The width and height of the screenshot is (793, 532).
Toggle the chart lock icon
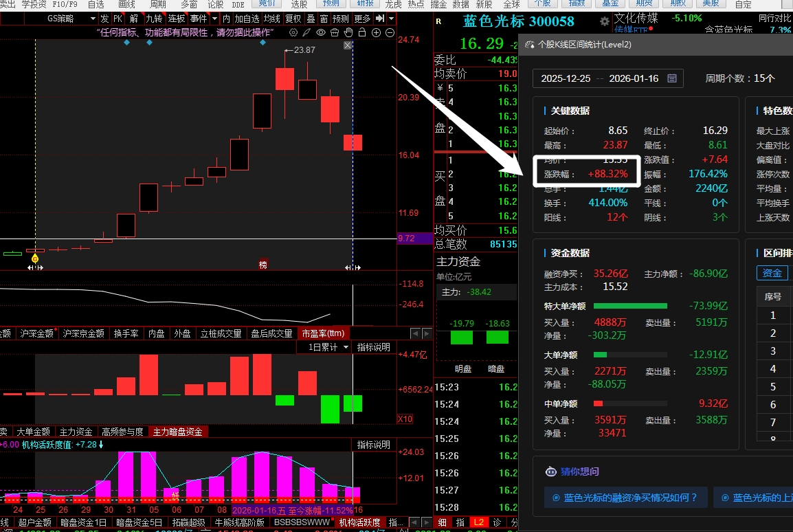pyautogui.click(x=362, y=32)
